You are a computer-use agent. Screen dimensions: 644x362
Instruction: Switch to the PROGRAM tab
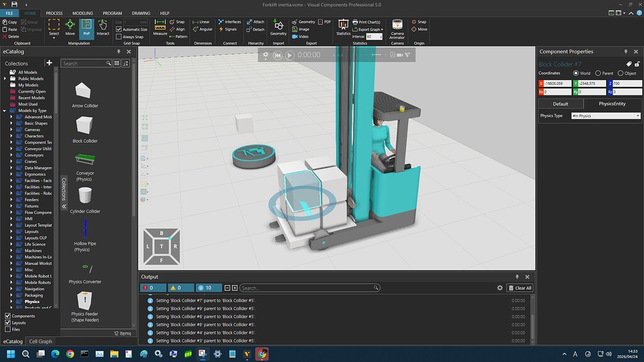coord(112,13)
